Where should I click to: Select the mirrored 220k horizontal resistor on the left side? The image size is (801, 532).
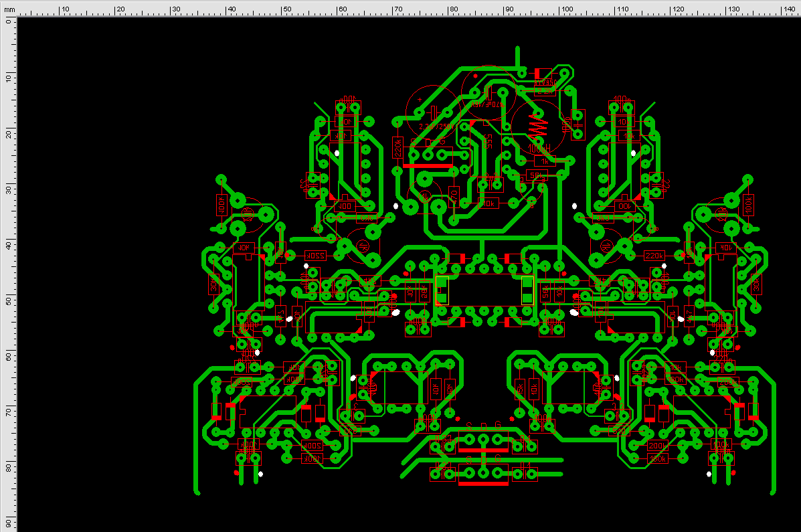315,256
